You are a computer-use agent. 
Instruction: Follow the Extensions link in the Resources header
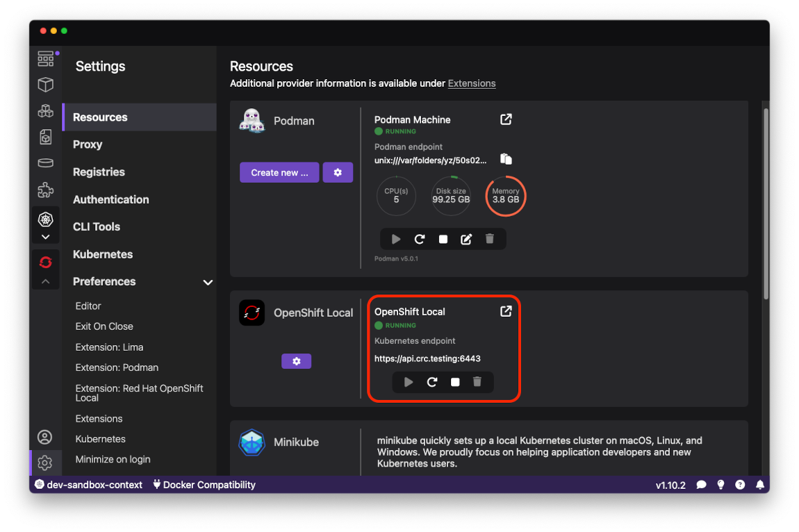click(x=471, y=83)
